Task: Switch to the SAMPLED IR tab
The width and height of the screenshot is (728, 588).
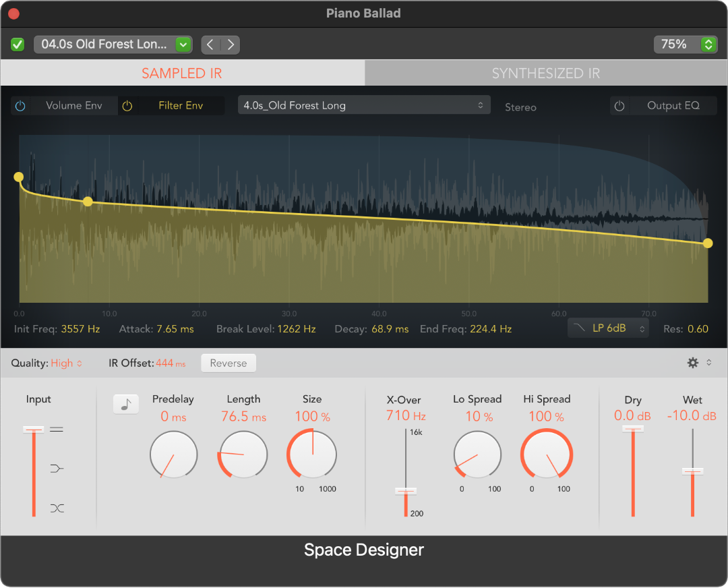Action: (182, 73)
